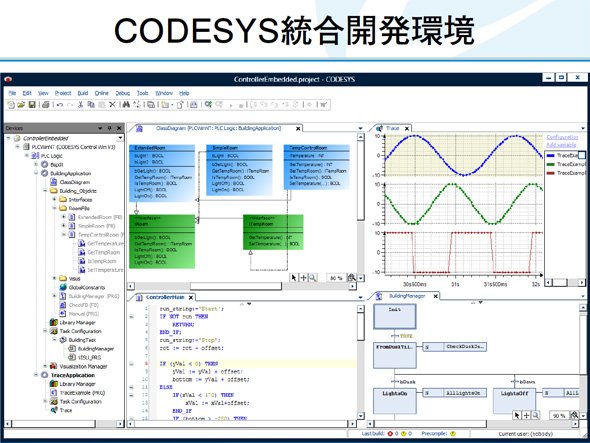
Task: Open the dropdown beside ControllerEmbedded root
Action: (120, 138)
